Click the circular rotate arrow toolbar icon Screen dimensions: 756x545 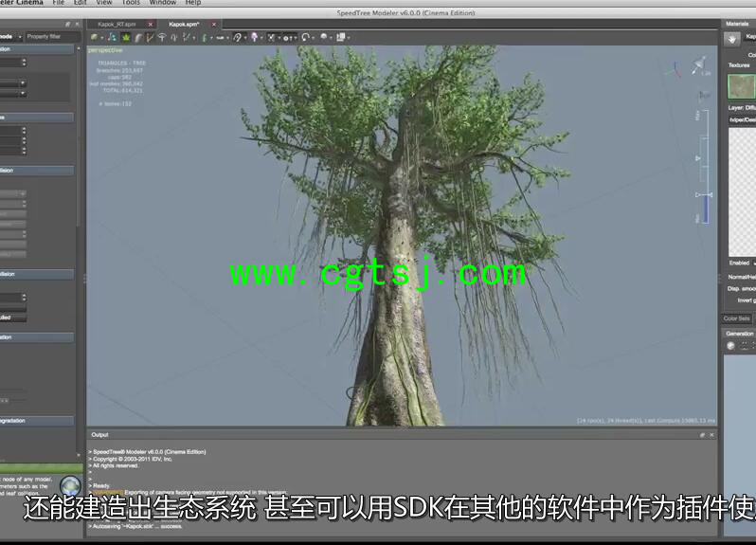[305, 37]
